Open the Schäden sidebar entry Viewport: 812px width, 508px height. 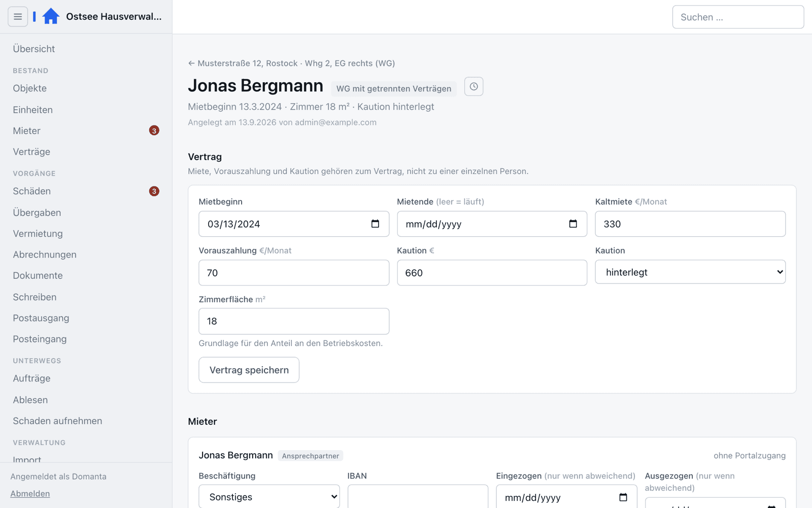pyautogui.click(x=32, y=191)
